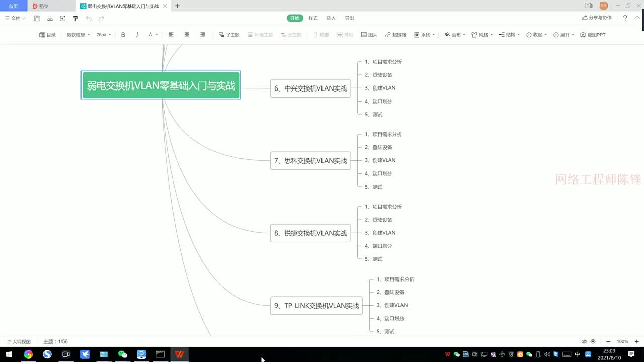Click the locate-center target icon in status bar
This screenshot has height=362, width=644.
(x=593, y=341)
